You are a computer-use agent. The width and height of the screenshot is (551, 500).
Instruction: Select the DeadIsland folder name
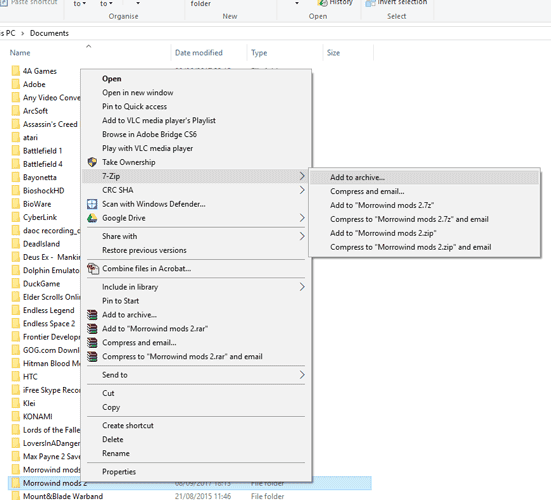[x=41, y=244]
